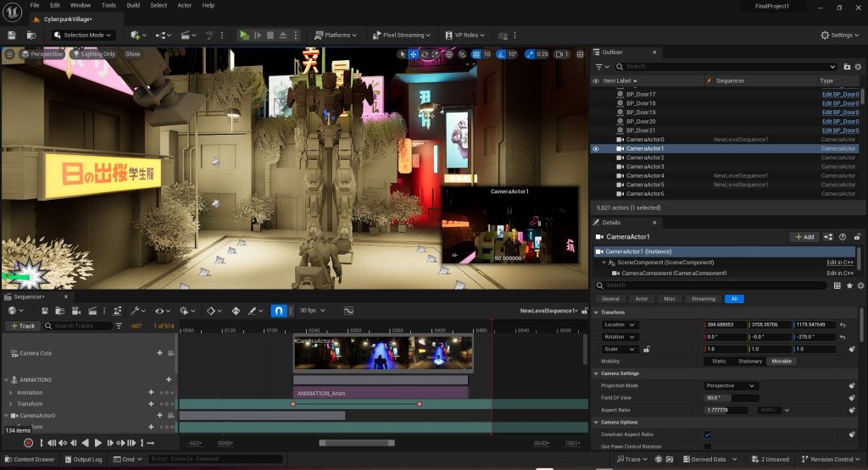This screenshot has width=868, height=470.
Task: Click the Sequencer horizontal timeline scrollbar
Action: (x=357, y=443)
